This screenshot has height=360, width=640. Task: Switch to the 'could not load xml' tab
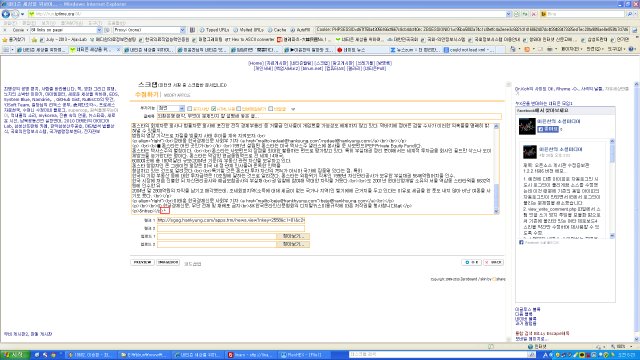469,50
